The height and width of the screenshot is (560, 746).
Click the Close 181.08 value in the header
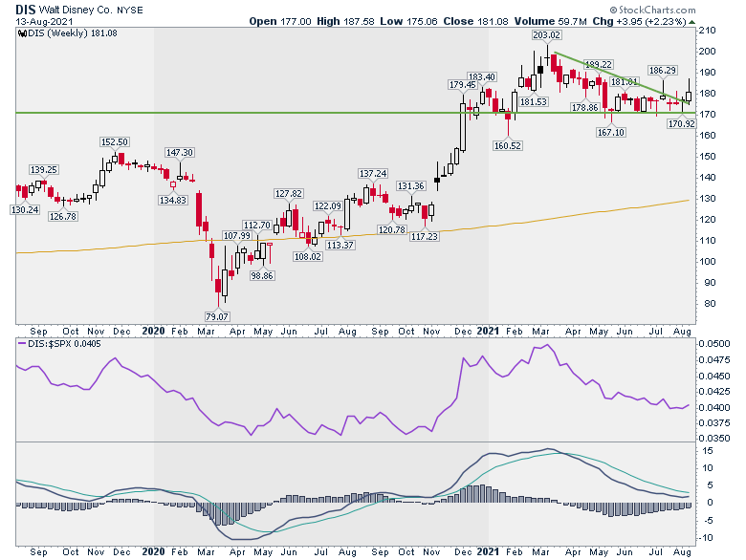[475, 21]
